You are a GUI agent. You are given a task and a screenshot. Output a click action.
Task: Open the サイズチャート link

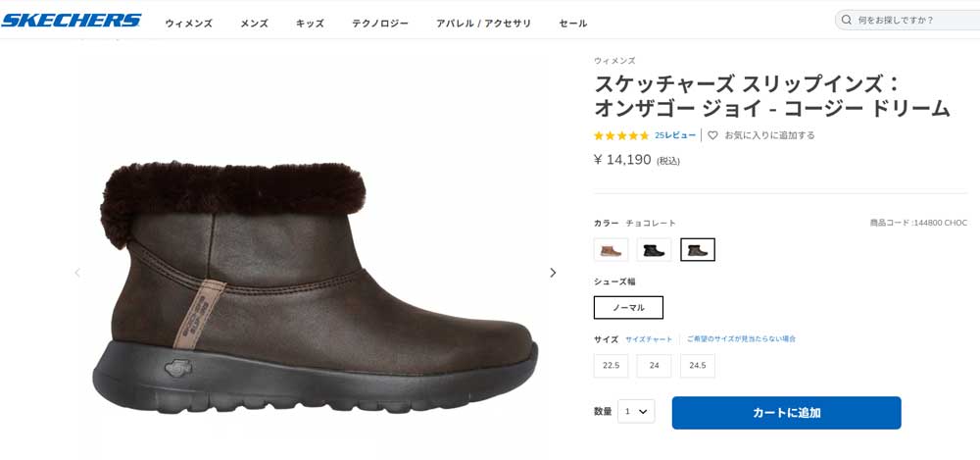coord(649,339)
